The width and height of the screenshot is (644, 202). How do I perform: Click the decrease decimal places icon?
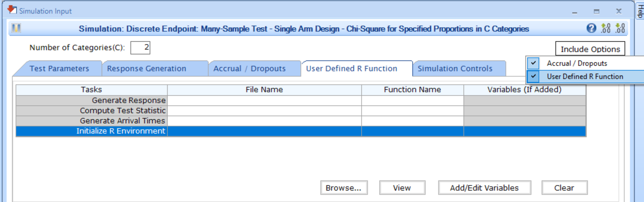click(x=620, y=28)
